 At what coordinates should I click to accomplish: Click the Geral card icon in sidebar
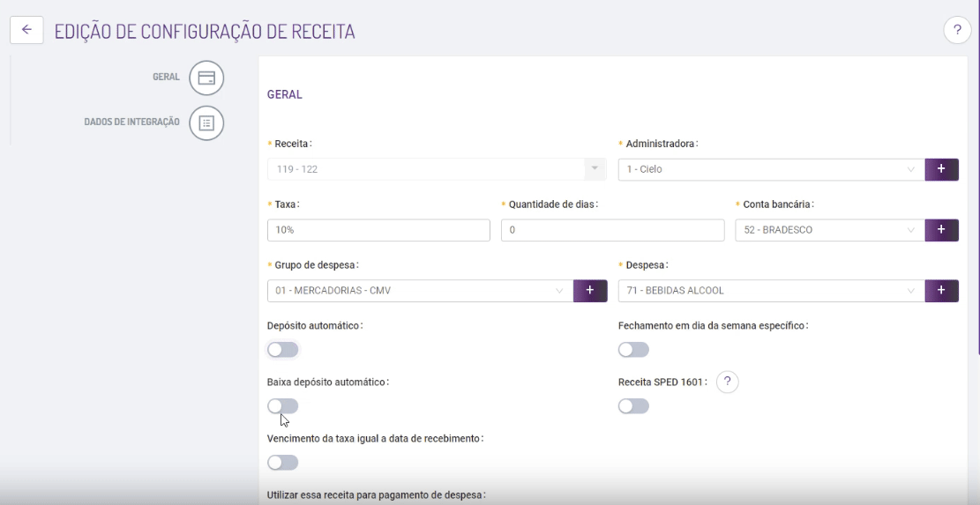point(206,78)
